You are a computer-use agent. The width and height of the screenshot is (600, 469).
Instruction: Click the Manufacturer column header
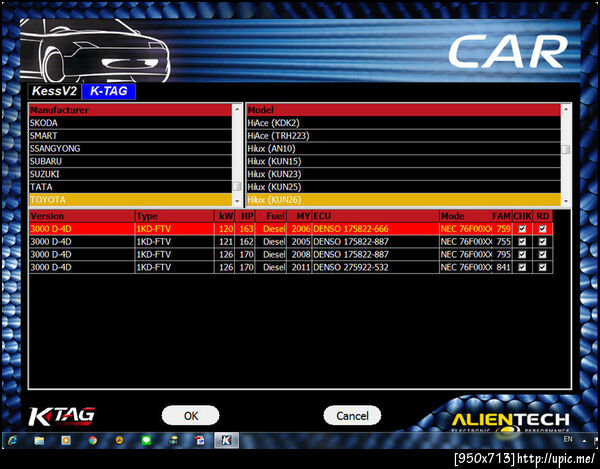(130, 110)
